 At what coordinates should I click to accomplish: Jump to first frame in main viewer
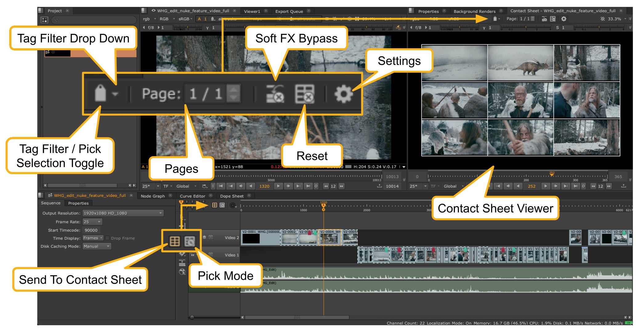(x=221, y=186)
